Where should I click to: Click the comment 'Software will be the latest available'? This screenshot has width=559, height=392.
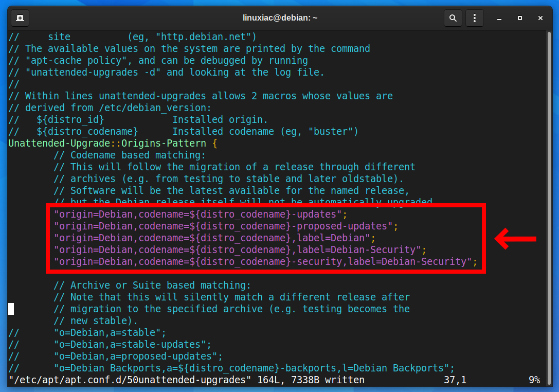[x=231, y=190]
